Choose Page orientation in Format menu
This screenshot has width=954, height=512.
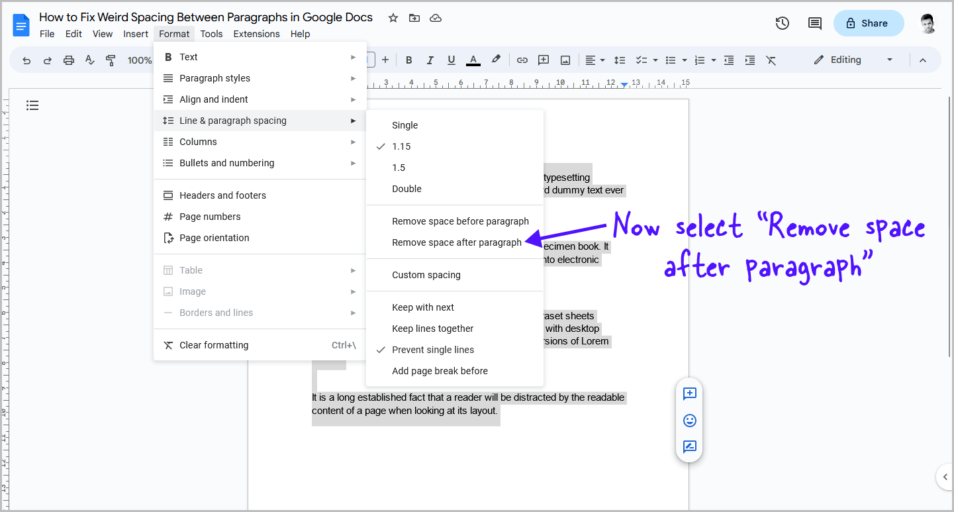coord(260,238)
